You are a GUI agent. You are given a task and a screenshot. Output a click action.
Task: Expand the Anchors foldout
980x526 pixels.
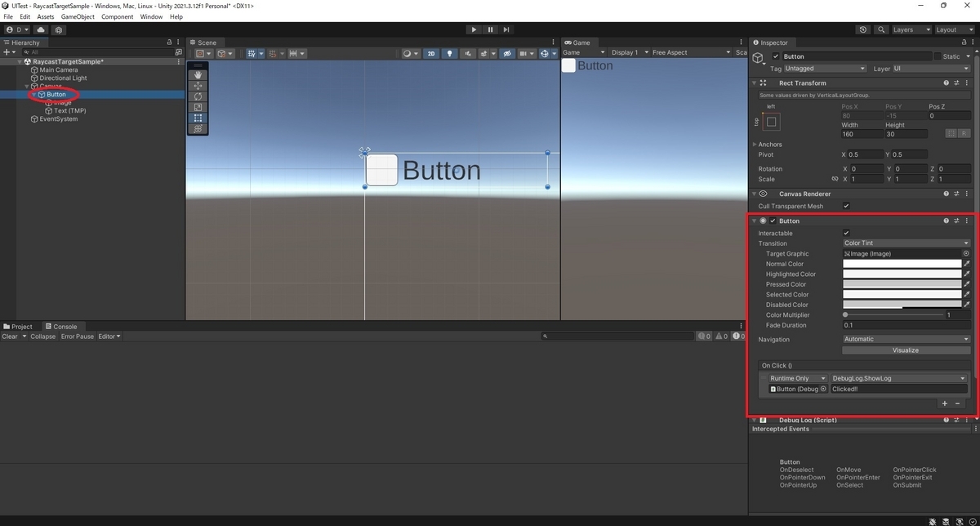(x=753, y=145)
